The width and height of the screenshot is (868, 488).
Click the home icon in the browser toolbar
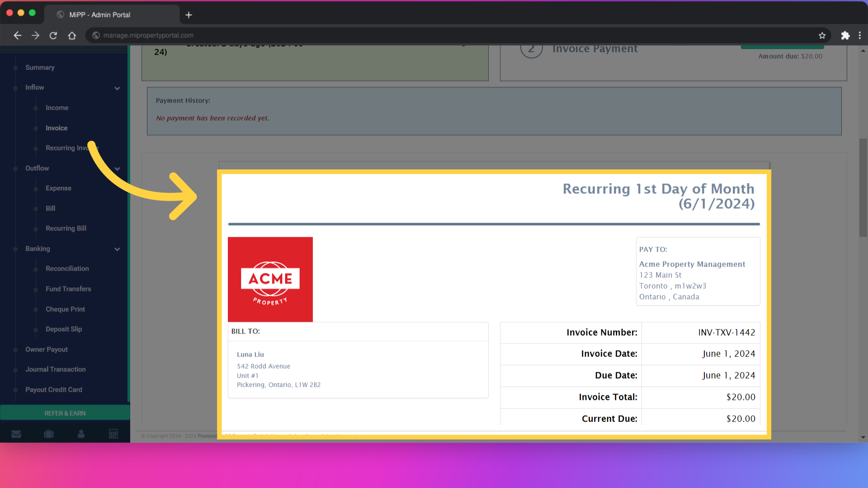coord(72,35)
